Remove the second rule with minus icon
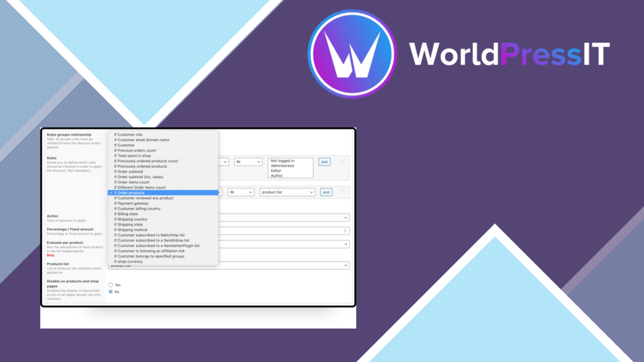Screen dimensions: 644x362 click(343, 191)
